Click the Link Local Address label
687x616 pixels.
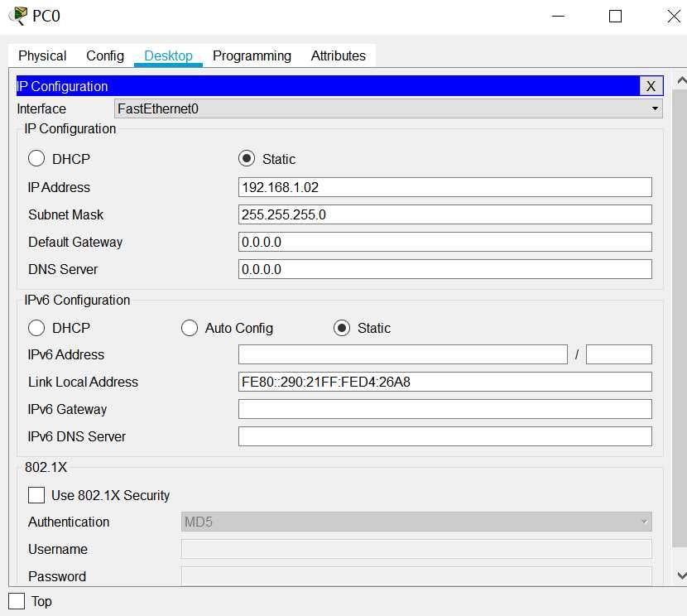84,382
